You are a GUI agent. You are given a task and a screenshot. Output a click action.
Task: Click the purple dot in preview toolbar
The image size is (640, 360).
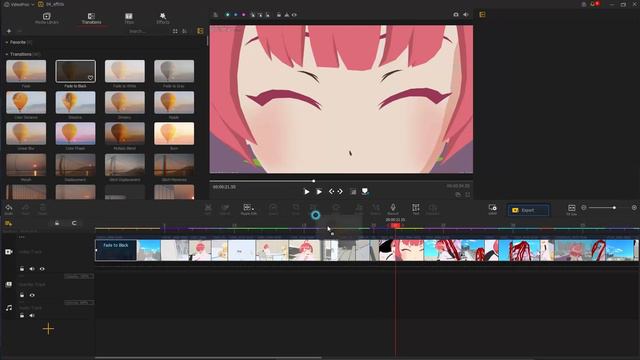click(x=244, y=15)
